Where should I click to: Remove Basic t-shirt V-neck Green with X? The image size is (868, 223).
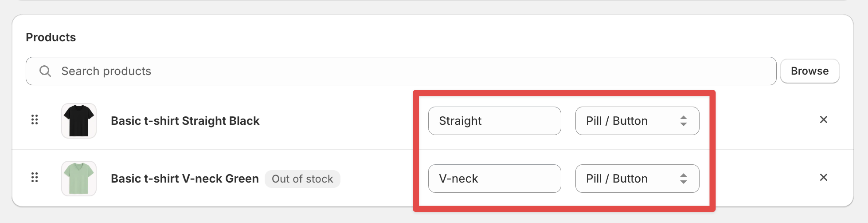[x=824, y=177]
